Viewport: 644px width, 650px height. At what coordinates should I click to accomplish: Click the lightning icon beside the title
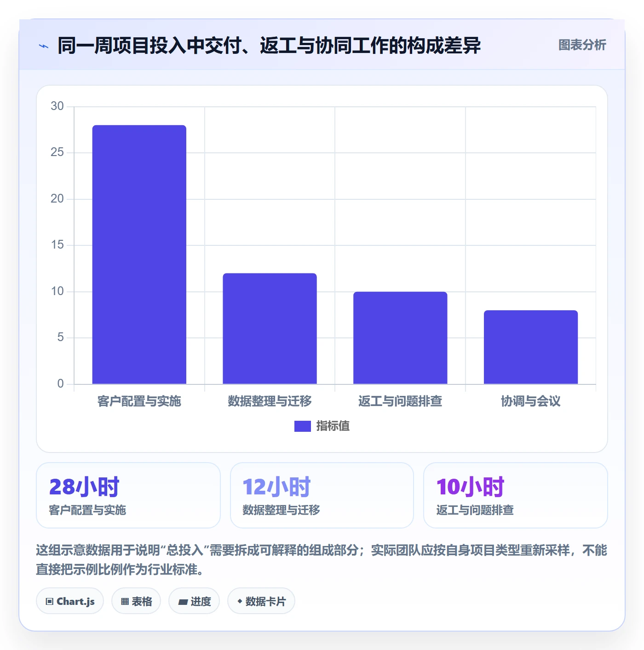pos(44,46)
